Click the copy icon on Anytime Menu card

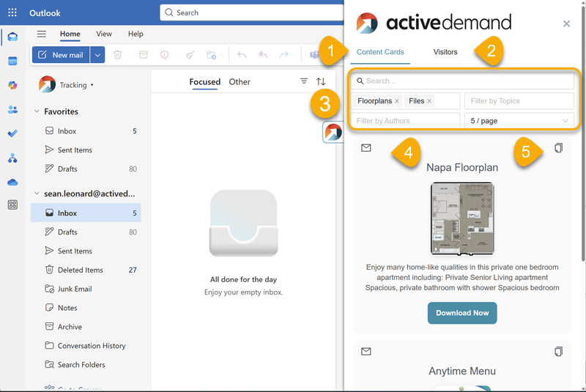558,351
